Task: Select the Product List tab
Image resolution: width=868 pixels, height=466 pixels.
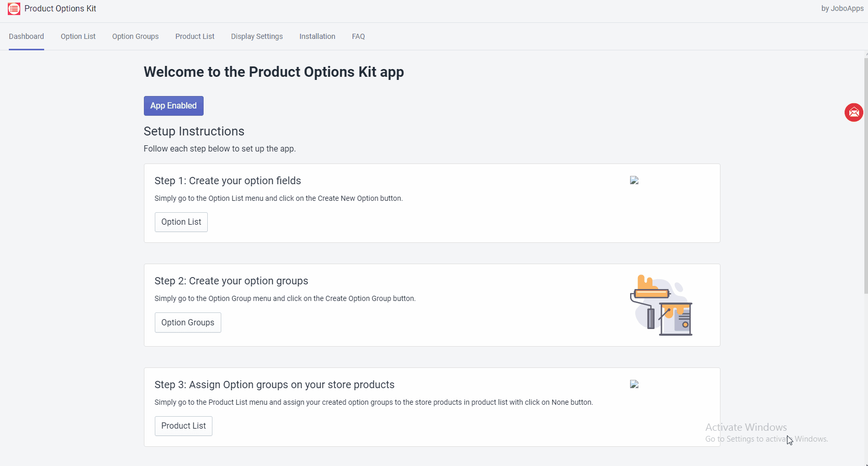Action: [x=195, y=36]
